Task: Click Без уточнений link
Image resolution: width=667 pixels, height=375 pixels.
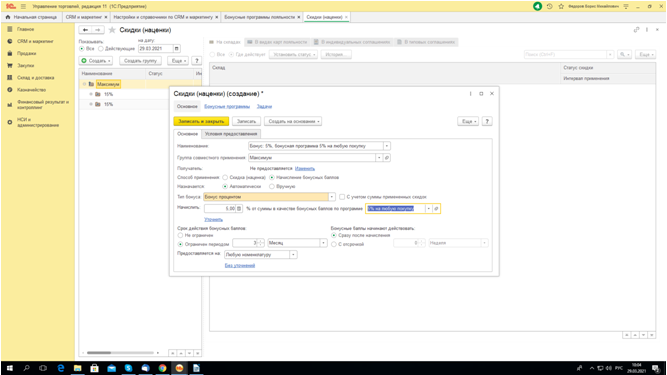Action: pos(240,265)
